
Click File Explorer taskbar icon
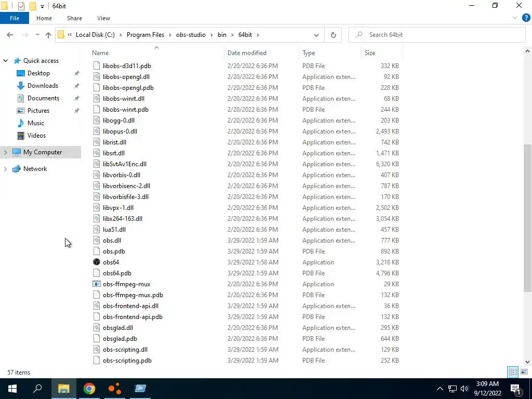pos(63,389)
